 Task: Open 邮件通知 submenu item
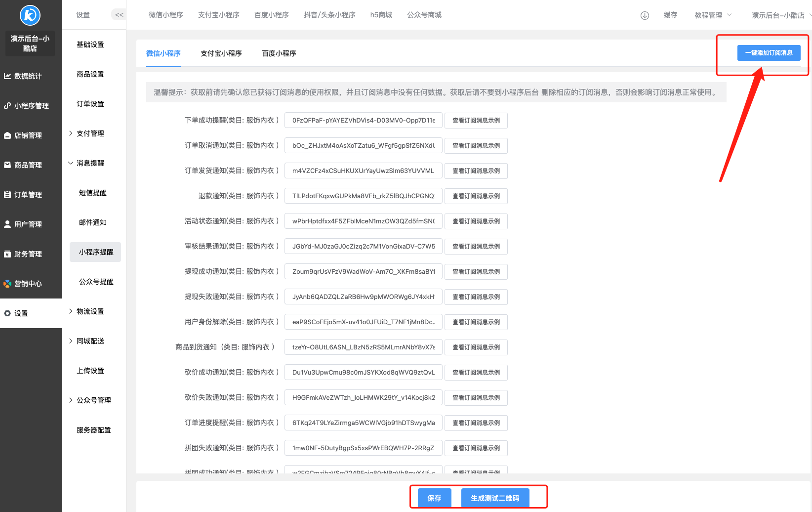[93, 222]
